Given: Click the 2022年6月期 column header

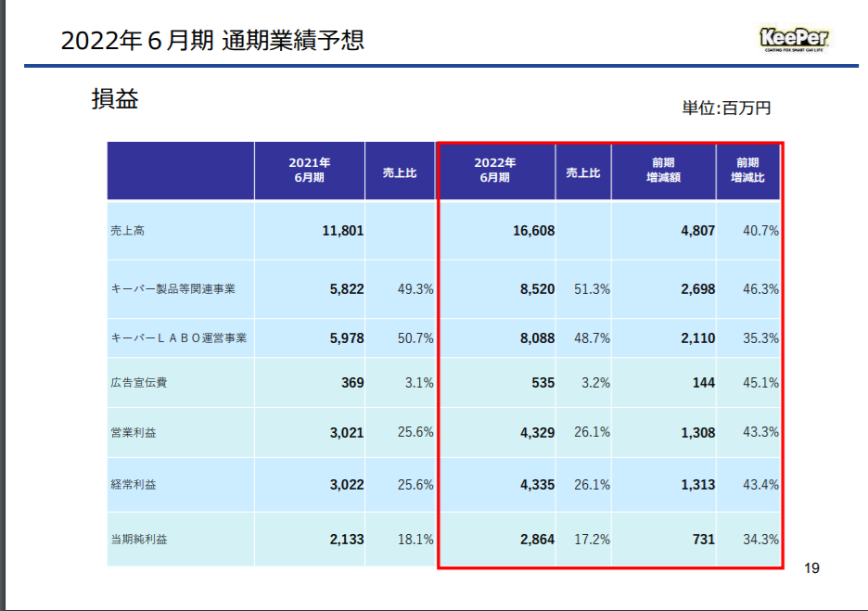Looking at the screenshot, I should click(x=495, y=170).
